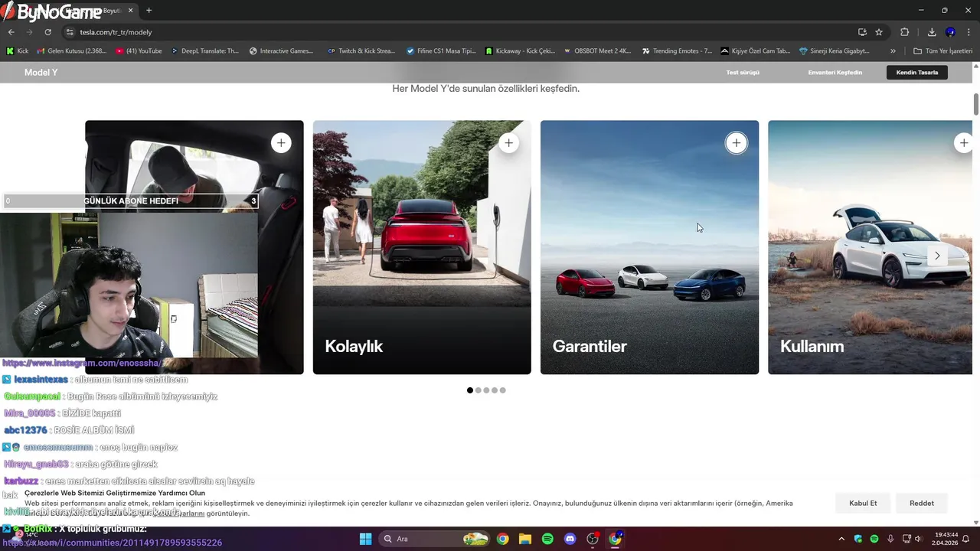The image size is (980, 551).
Task: Open the Kolaylık feature card
Action: (422, 247)
